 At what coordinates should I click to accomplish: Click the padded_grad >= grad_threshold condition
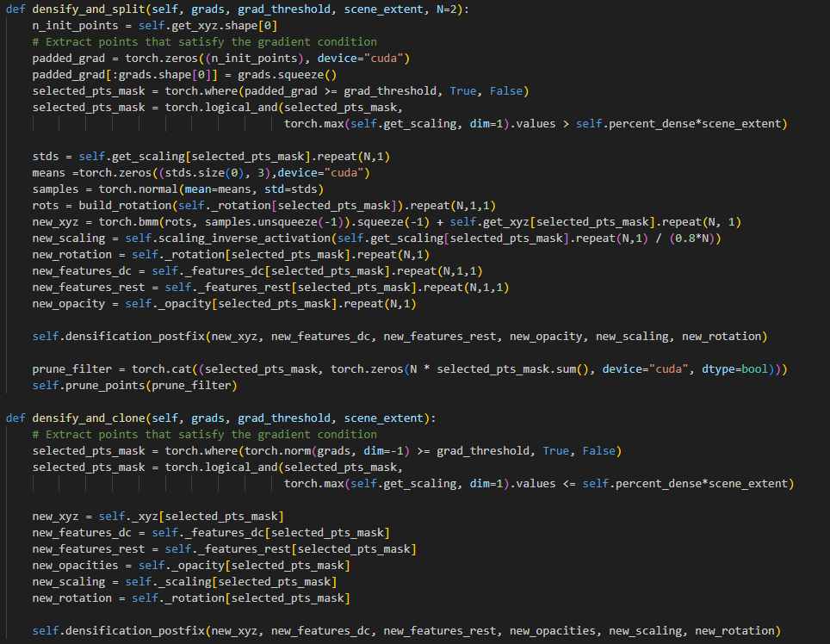(340, 91)
